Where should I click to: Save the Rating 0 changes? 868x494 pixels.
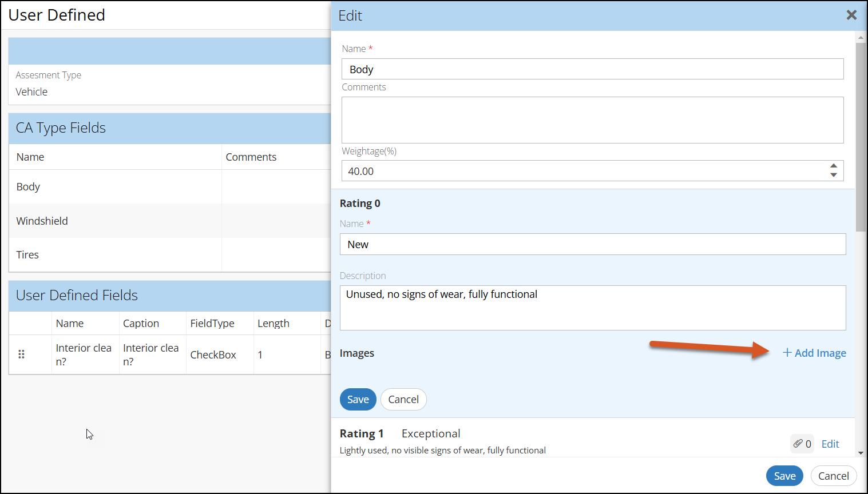[x=358, y=400]
